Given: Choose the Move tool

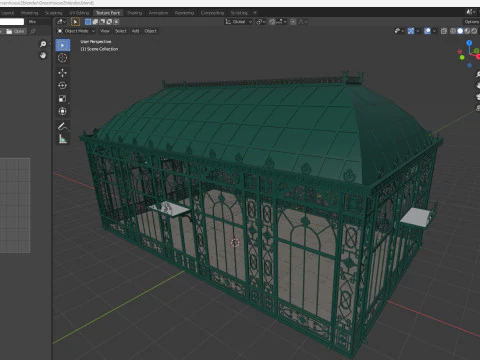Looking at the screenshot, I should tap(63, 73).
